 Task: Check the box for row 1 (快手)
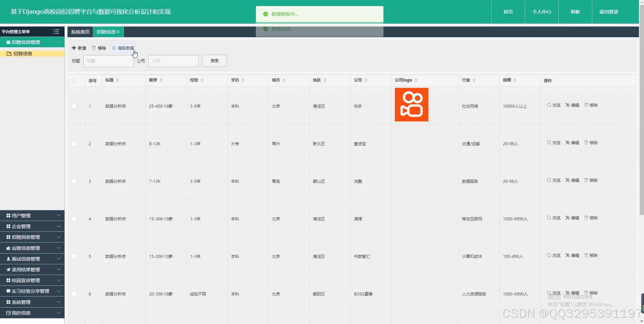[x=74, y=106]
